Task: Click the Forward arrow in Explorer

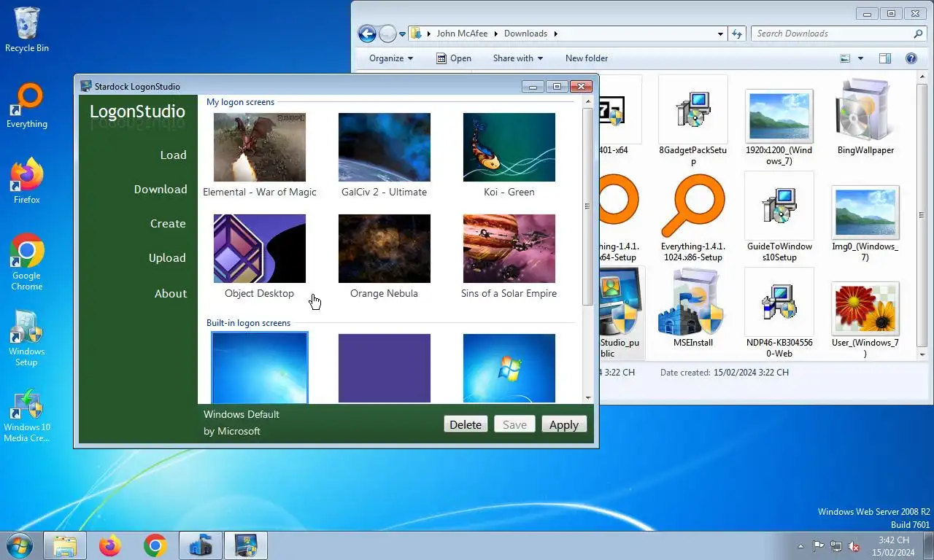Action: 388,34
